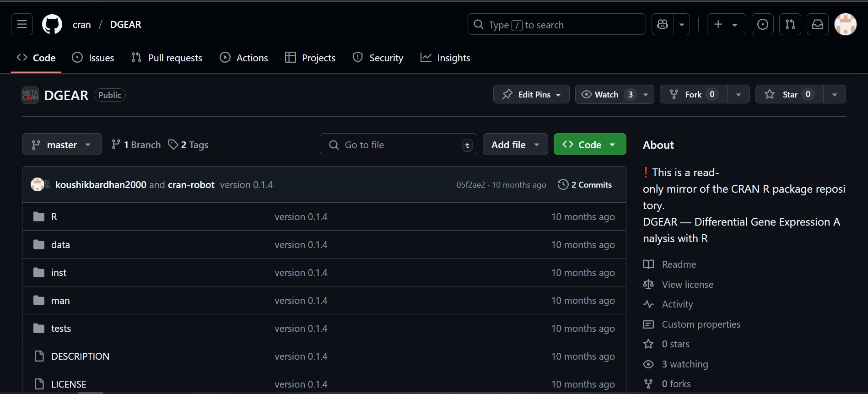Expand the Copilot dropdown arrow
Image resolution: width=868 pixels, height=394 pixels.
pyautogui.click(x=682, y=24)
